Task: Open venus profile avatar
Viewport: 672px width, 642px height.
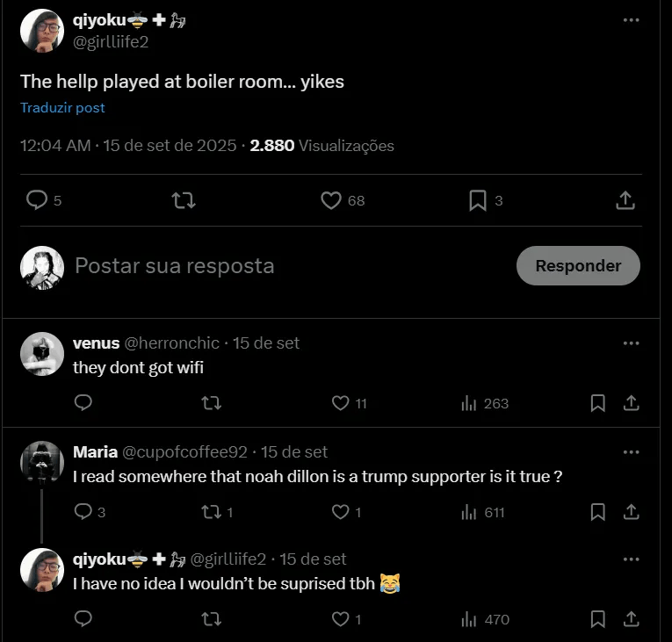Action: tap(42, 354)
